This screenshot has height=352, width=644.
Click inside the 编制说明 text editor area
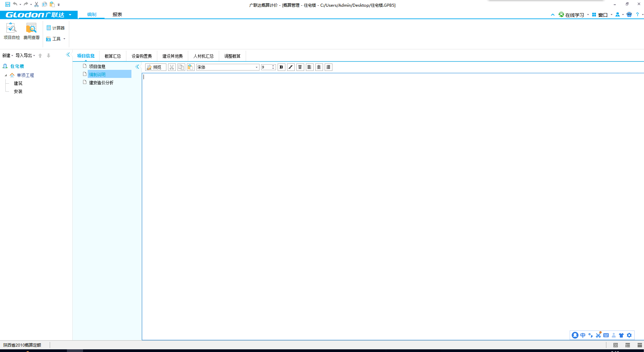click(x=393, y=206)
